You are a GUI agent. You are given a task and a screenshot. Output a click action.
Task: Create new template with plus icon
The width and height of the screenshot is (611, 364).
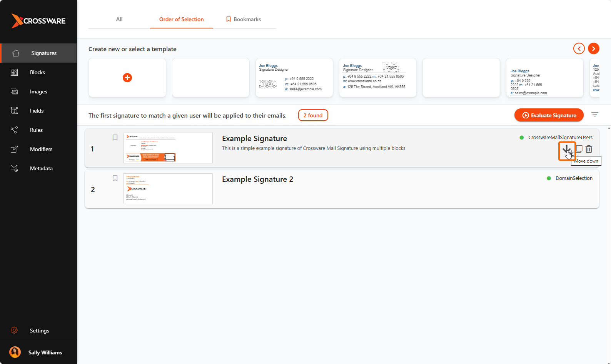tap(127, 78)
